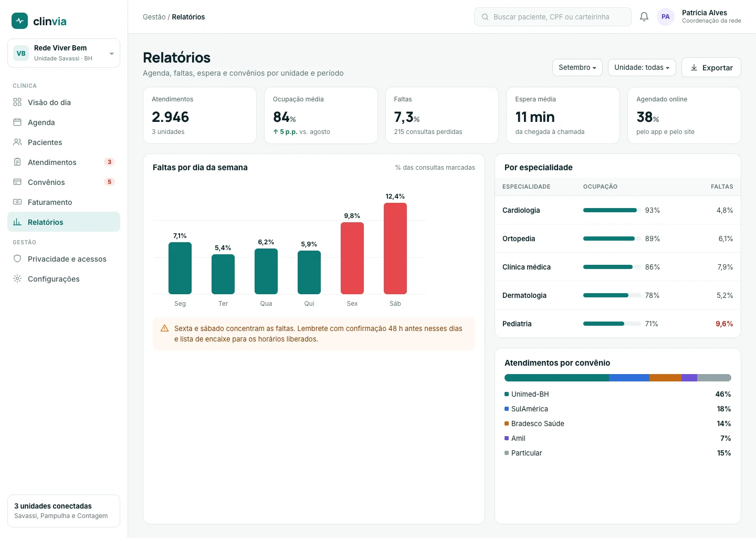Click the Faturamento money icon
756x538 pixels.
(17, 202)
